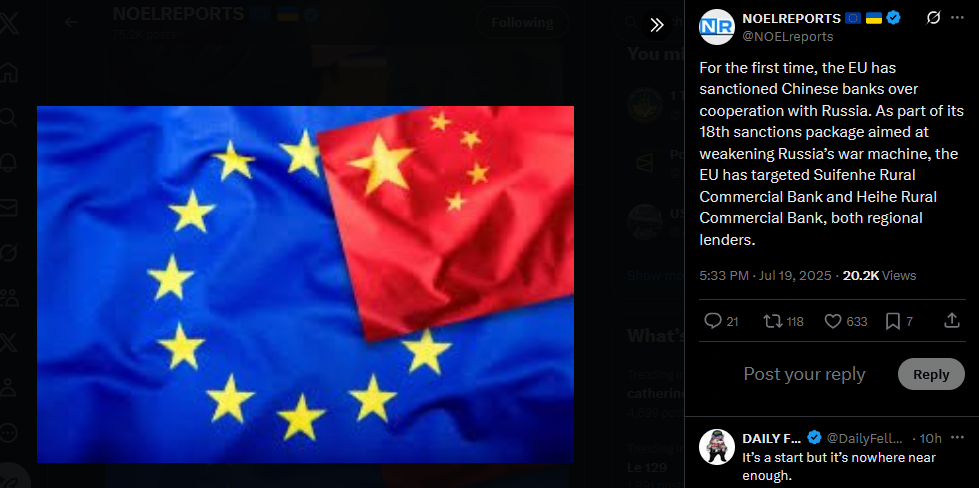Open the DAILY F reply author avatar
The height and width of the screenshot is (488, 979).
pos(716,447)
